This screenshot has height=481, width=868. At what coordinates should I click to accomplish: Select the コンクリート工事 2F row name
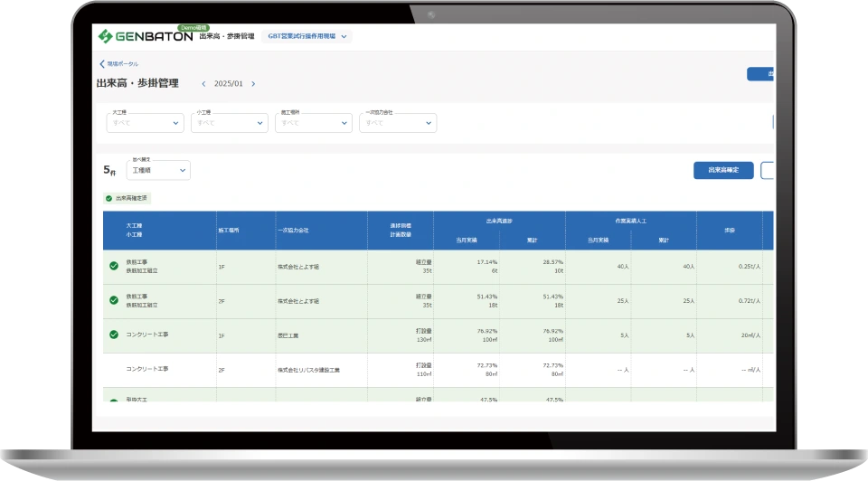[147, 369]
